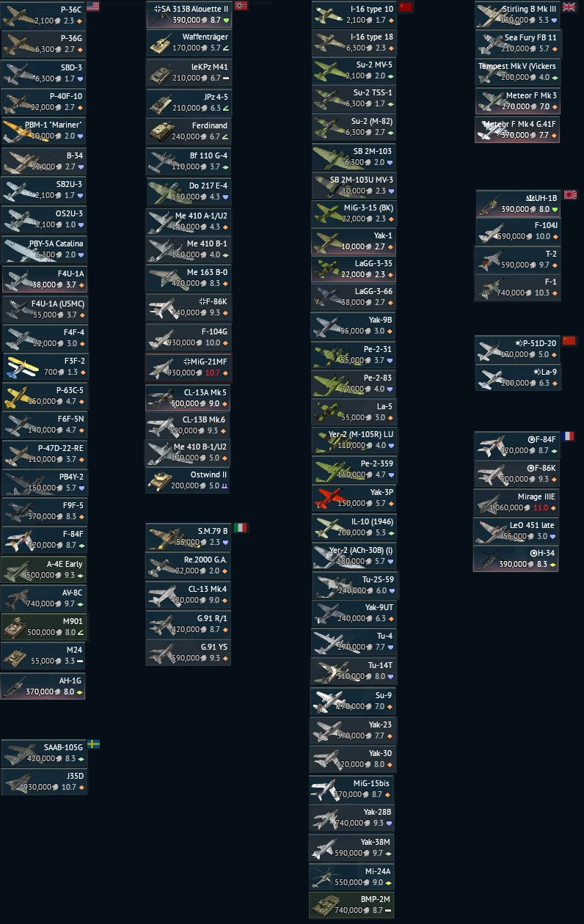Open the BMP-2M vehicle card

pos(353,904)
